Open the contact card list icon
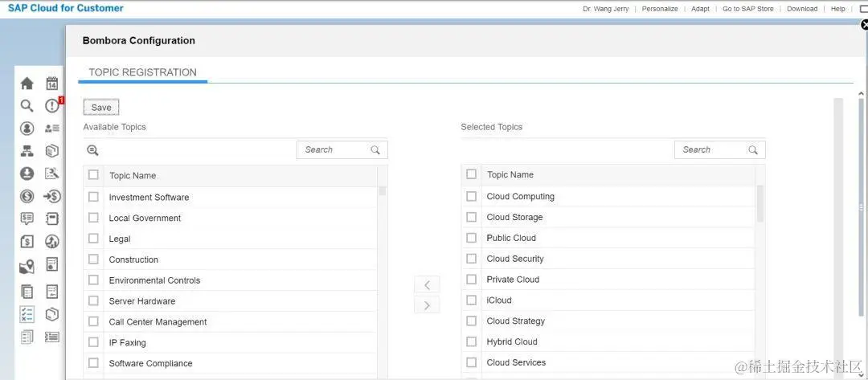Screen dimensions: 868x380 click(52, 129)
